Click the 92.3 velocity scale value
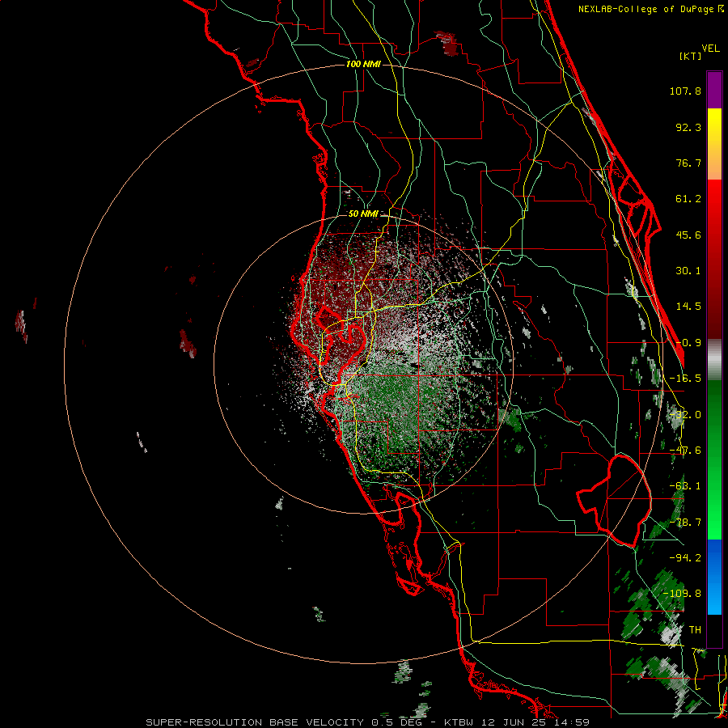This screenshot has height=728, width=728. 688,127
